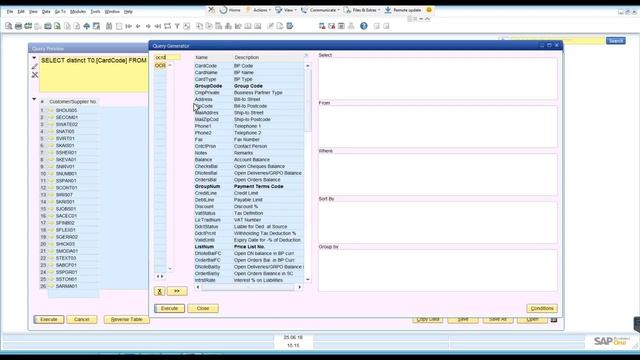This screenshot has width=640, height=360.
Task: Click the smiley feedback icon in top bar
Action: (429, 10)
